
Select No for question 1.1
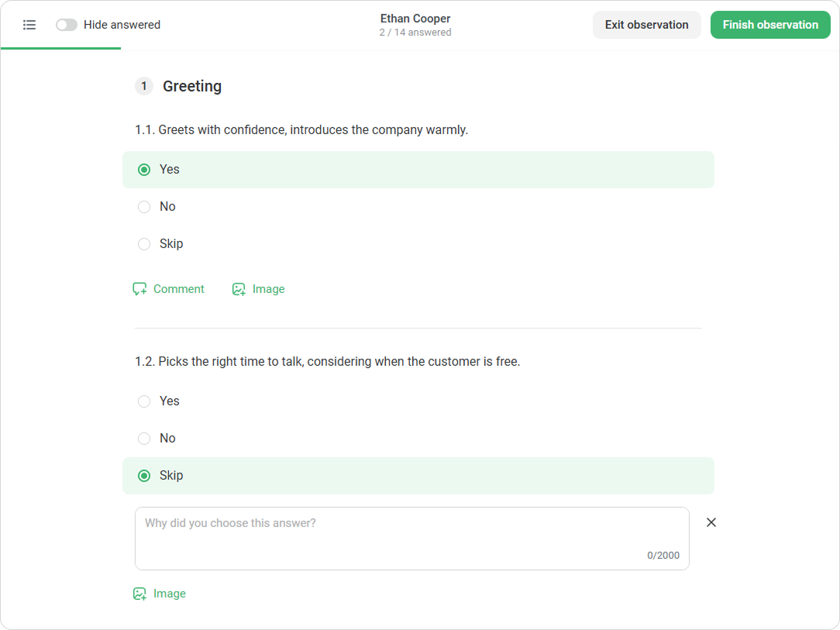[x=418, y=207]
